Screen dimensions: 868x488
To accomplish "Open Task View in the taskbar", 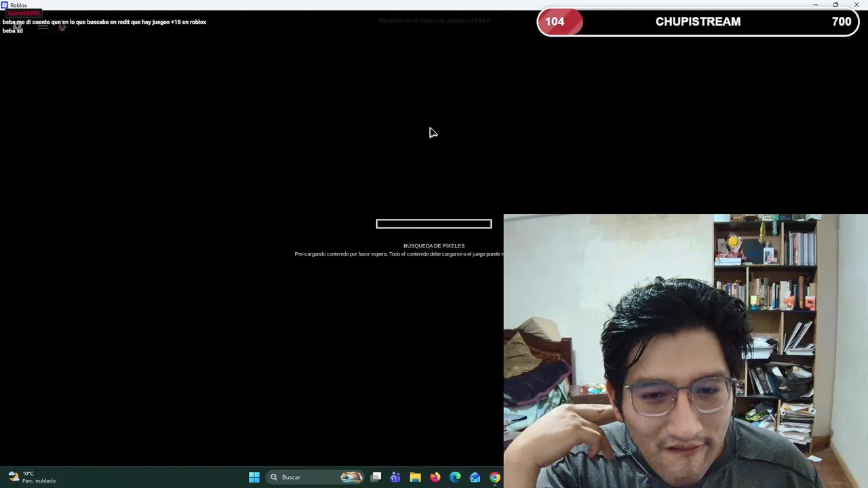I will pos(376,477).
